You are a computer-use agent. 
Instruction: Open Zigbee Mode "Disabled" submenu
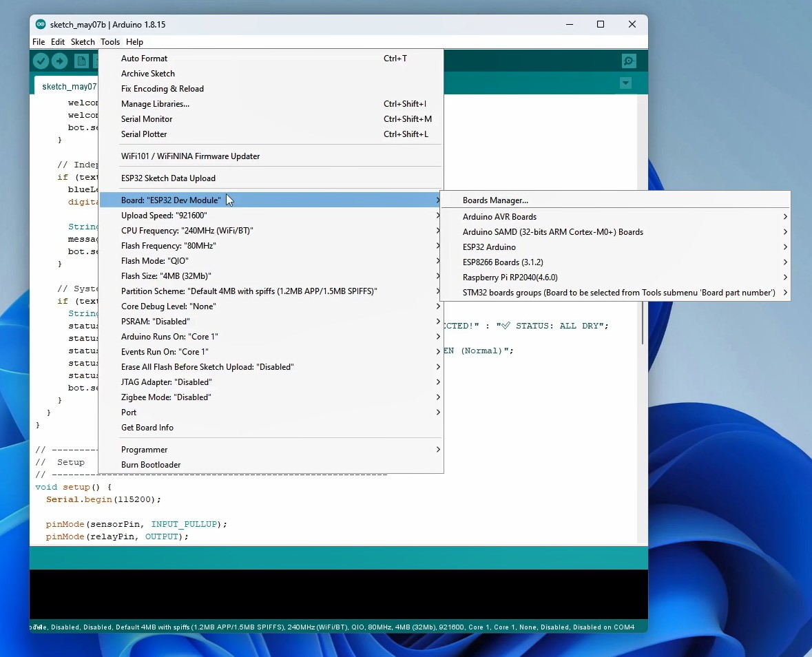[x=271, y=397]
